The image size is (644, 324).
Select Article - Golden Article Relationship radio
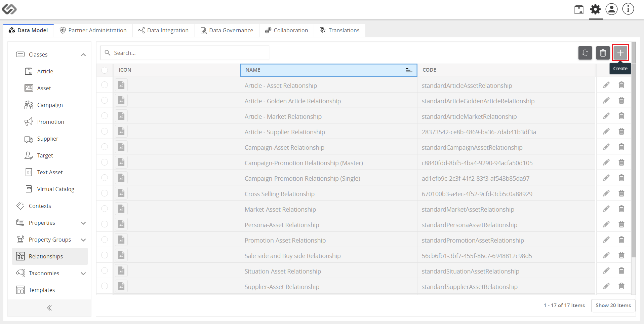tap(105, 100)
